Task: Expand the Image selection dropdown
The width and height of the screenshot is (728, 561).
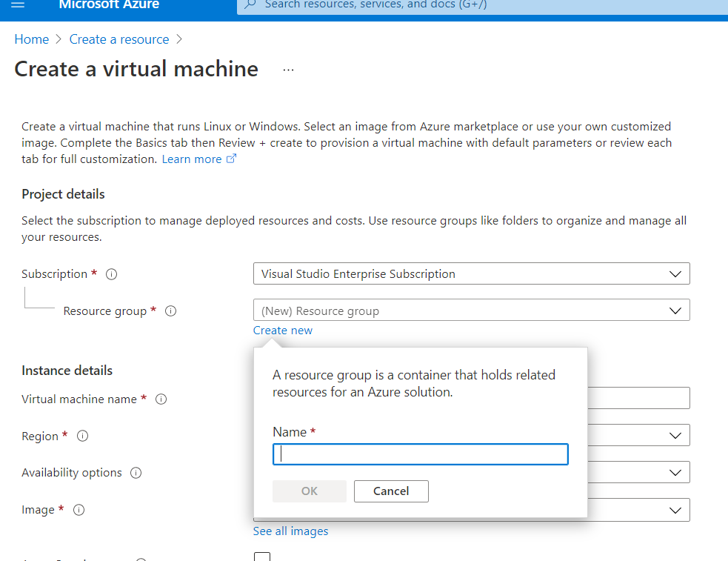Action: pos(675,510)
